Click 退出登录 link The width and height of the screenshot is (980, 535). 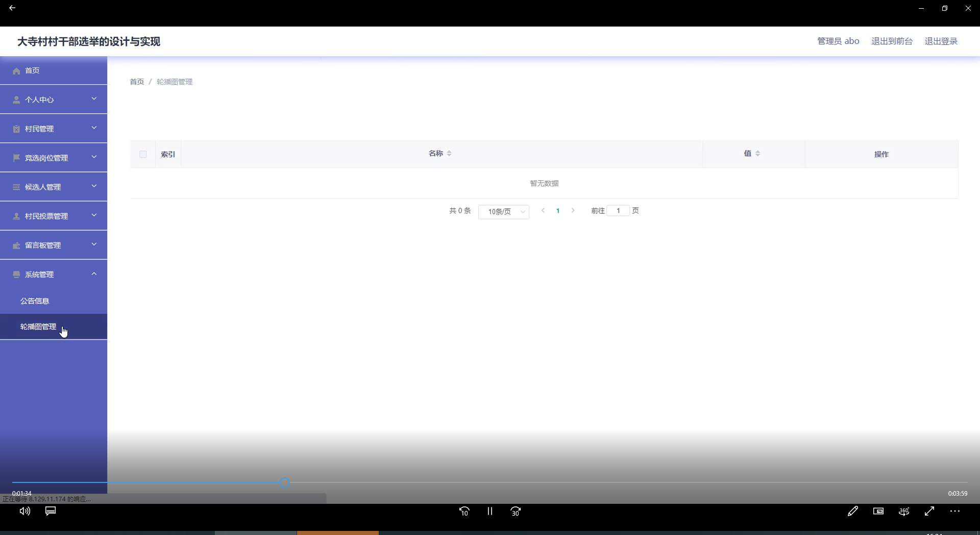pyautogui.click(x=941, y=41)
